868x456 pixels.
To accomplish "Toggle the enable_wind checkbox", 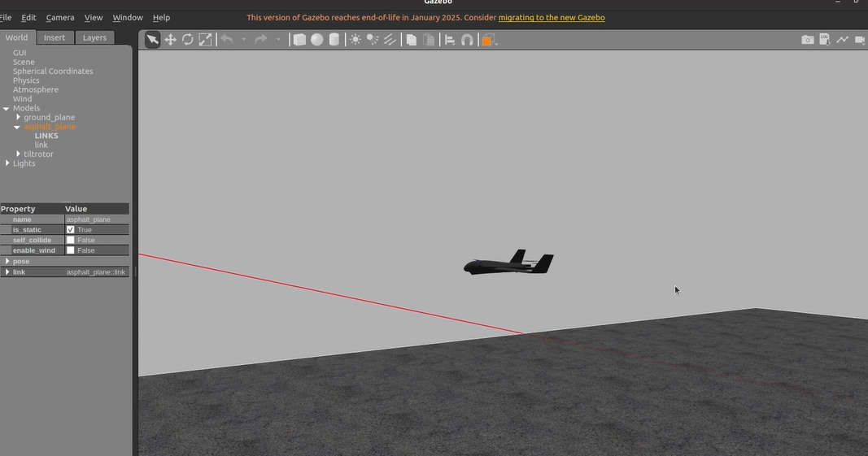I will [71, 250].
